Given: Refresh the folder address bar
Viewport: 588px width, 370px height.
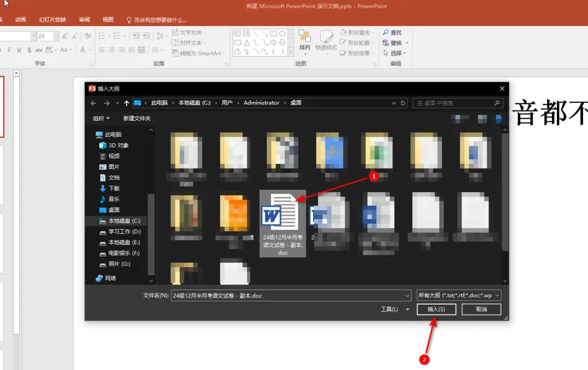Looking at the screenshot, I should pyautogui.click(x=403, y=103).
